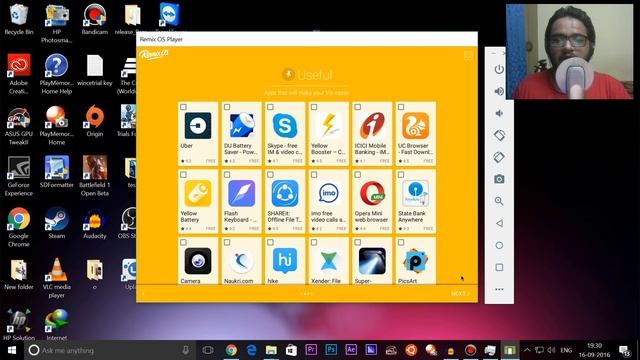Expand the hidden system tray icons

[527, 350]
